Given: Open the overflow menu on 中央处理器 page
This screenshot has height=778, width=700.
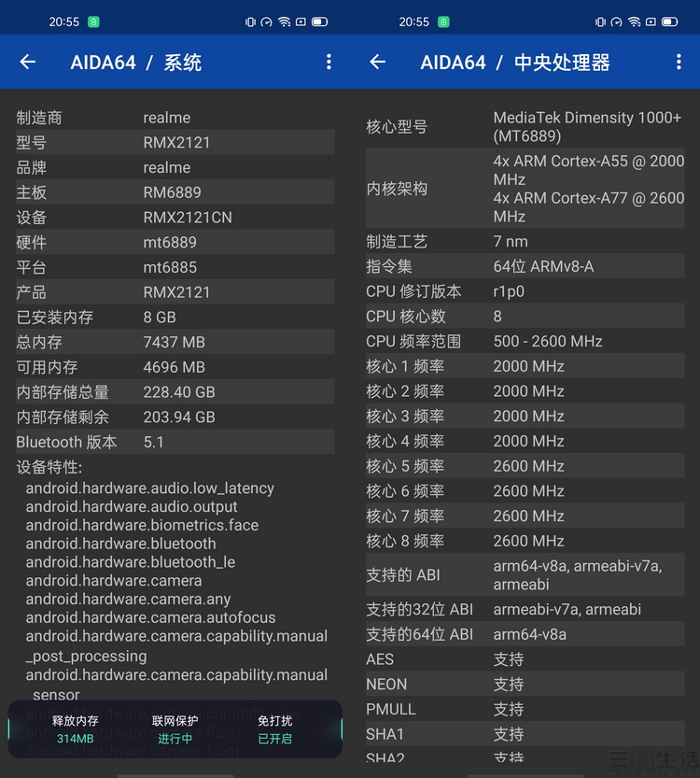Looking at the screenshot, I should coord(679,62).
